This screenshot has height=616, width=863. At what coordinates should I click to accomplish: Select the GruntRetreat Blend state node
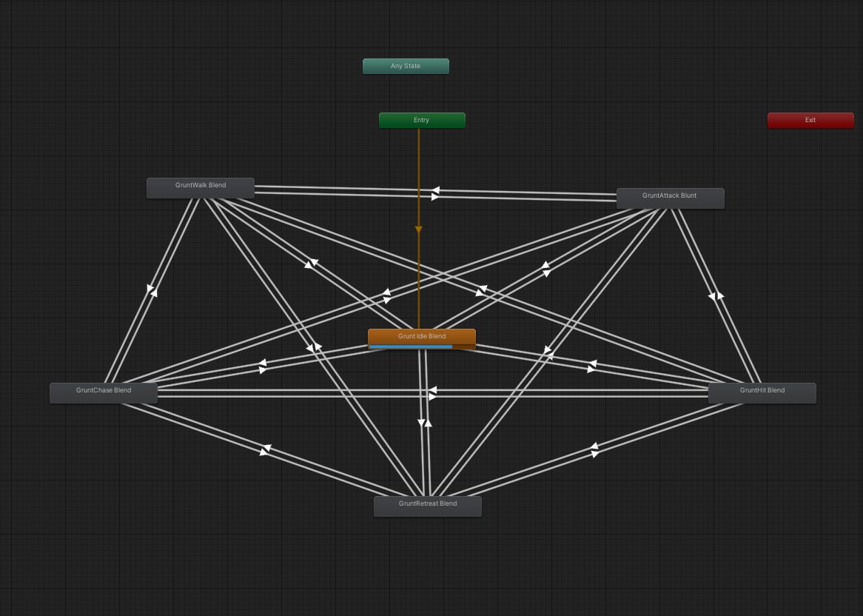coord(428,504)
